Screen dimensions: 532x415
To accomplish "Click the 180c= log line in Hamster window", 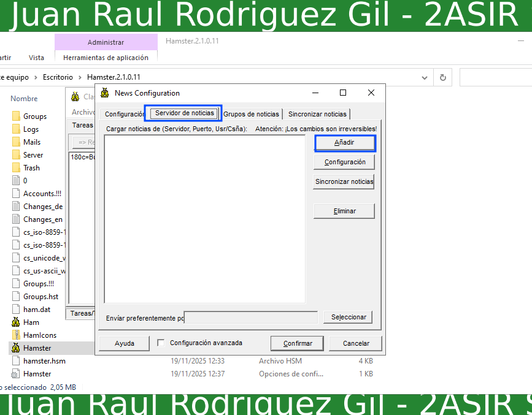I will (x=83, y=158).
